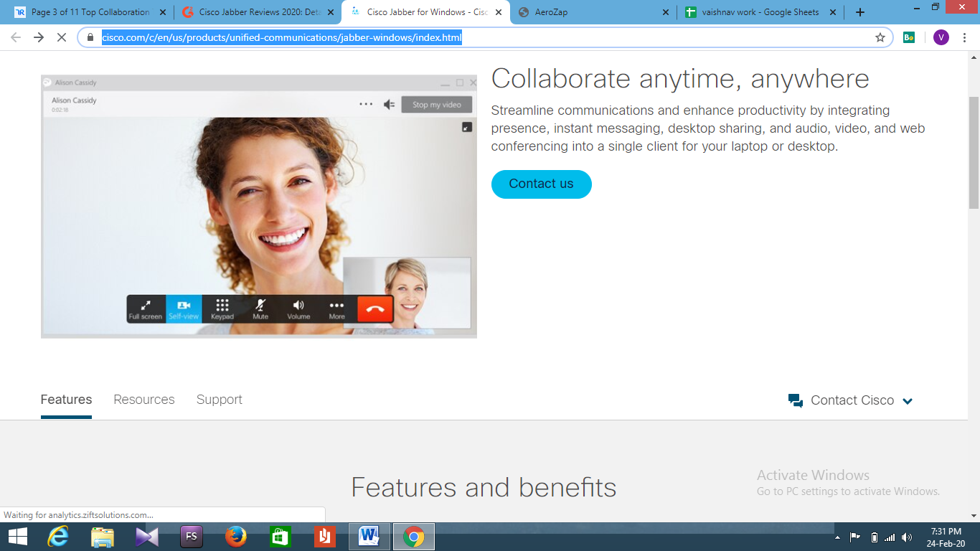Click the Chrome taskbar icon

[x=413, y=537]
